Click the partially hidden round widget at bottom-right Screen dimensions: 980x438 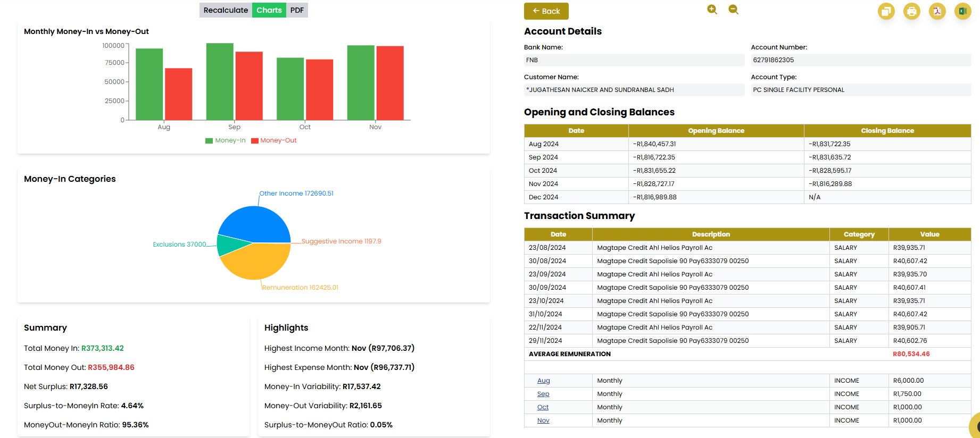(975, 425)
